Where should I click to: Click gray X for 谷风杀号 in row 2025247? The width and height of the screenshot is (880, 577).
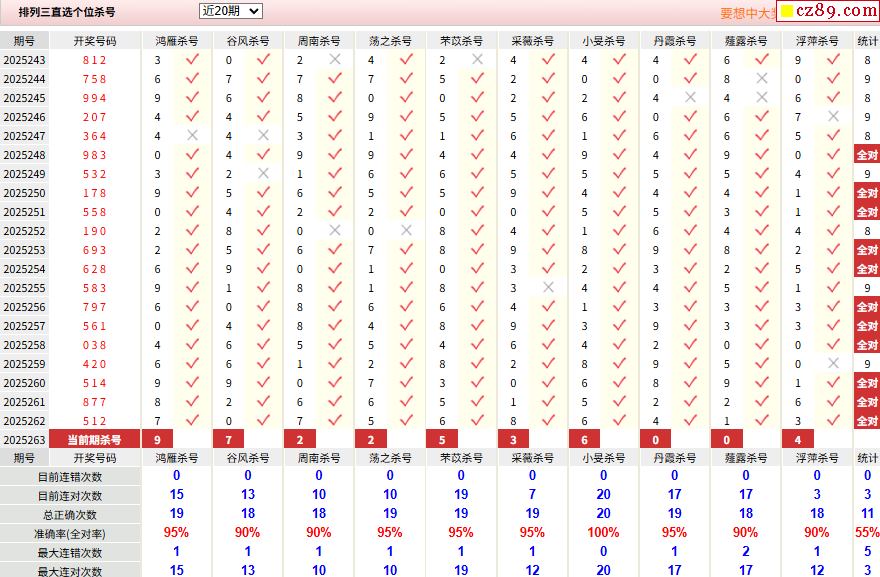point(264,135)
